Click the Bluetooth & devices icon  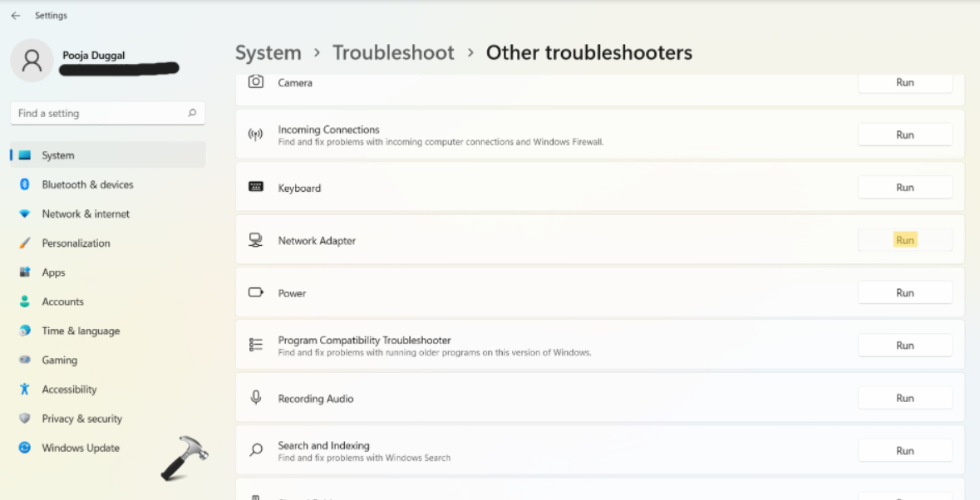click(x=25, y=184)
